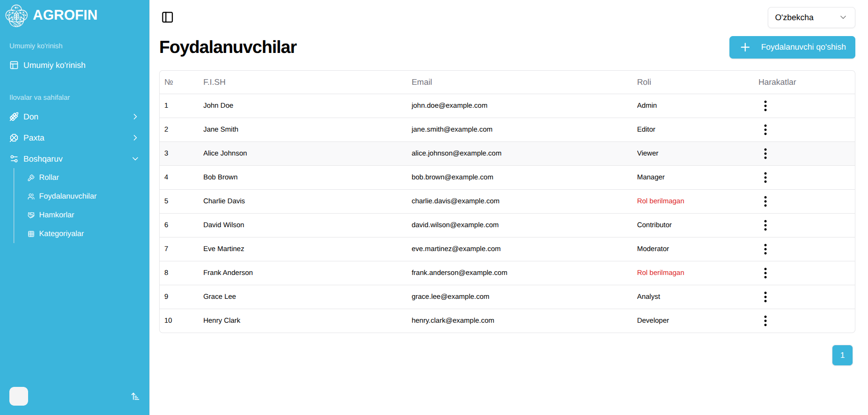Expand the Paxta menu section

click(74, 138)
